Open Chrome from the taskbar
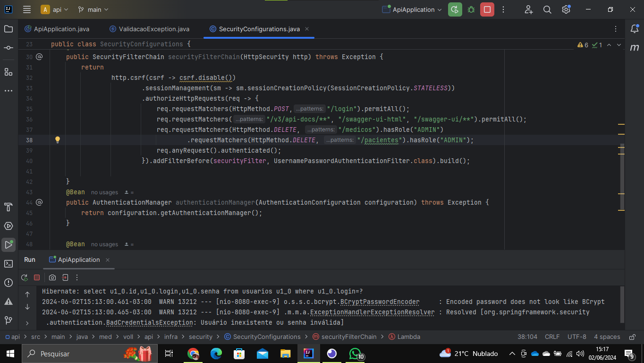The height and width of the screenshot is (363, 644). tap(193, 354)
